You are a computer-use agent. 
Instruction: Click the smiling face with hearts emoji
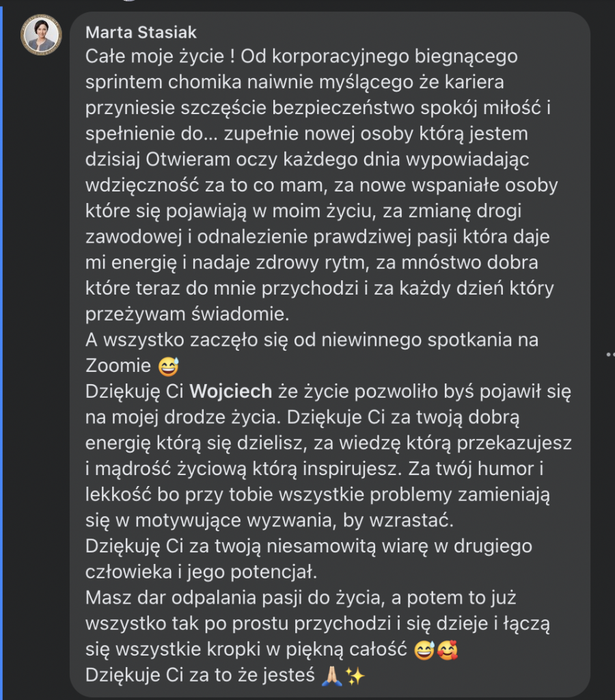[447, 650]
